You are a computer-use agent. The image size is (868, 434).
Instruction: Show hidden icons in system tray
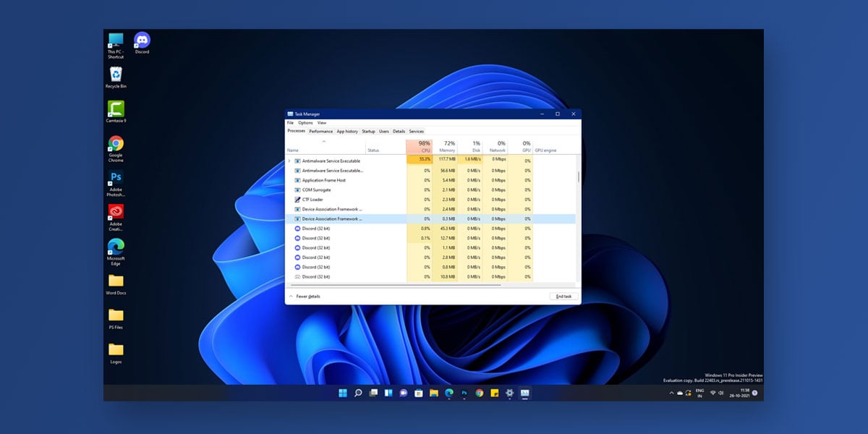click(671, 393)
